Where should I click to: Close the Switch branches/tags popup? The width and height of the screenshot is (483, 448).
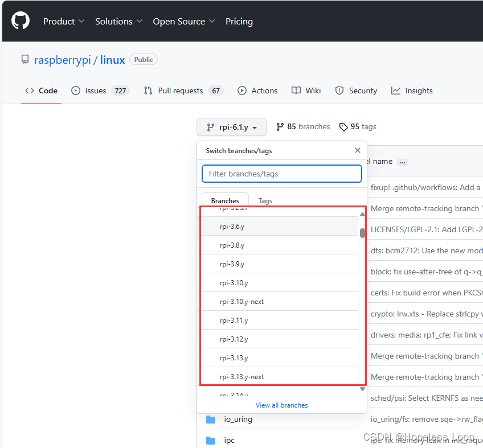[x=357, y=150]
